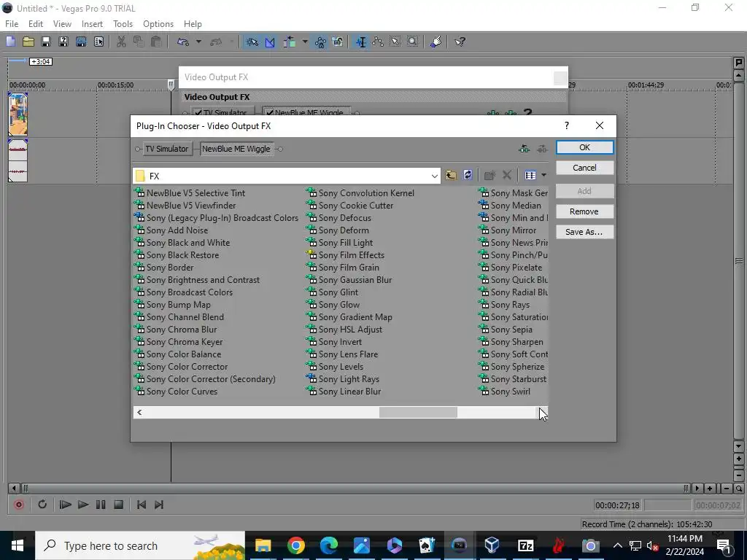The image size is (747, 560).
Task: Open the Undo history dropdown arrow
Action: click(198, 42)
